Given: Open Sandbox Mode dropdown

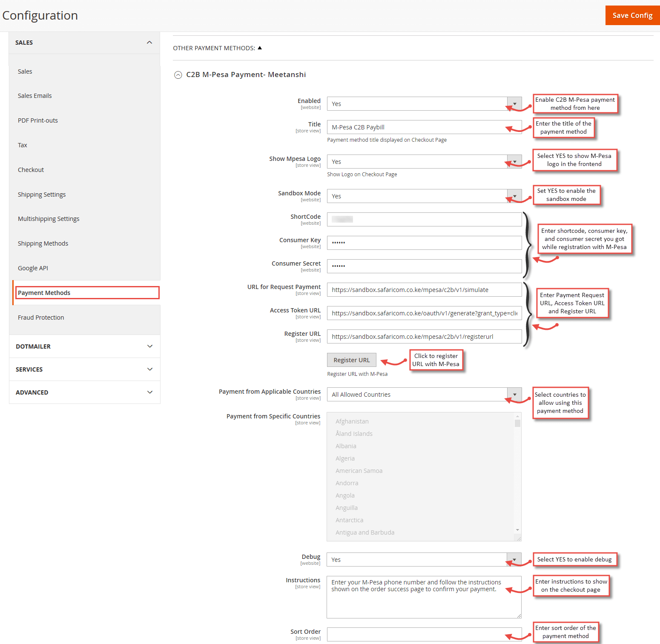Looking at the screenshot, I should [x=424, y=196].
